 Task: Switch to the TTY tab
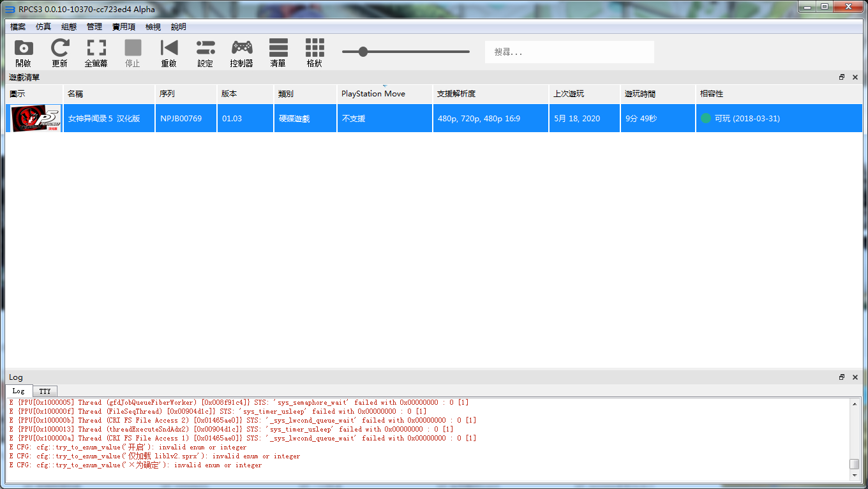coord(45,391)
